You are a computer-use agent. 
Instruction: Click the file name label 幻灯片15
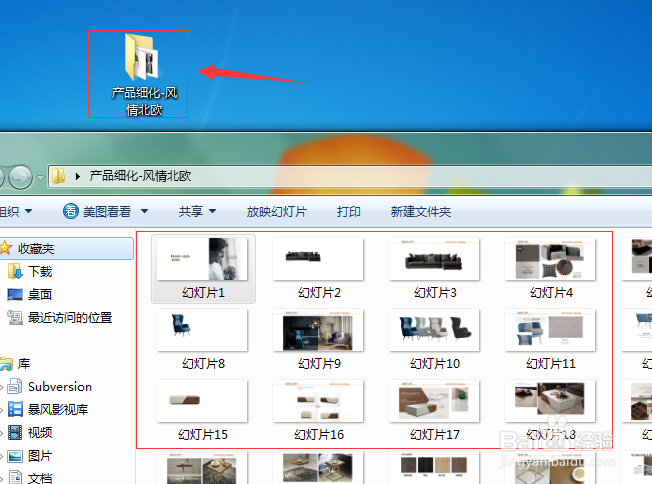203,435
